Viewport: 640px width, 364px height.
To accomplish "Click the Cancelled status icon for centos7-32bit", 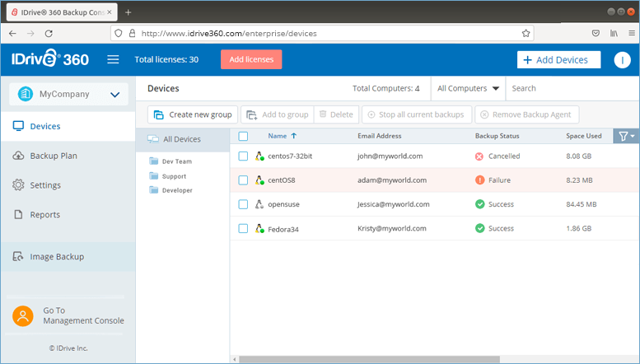I will [x=479, y=156].
